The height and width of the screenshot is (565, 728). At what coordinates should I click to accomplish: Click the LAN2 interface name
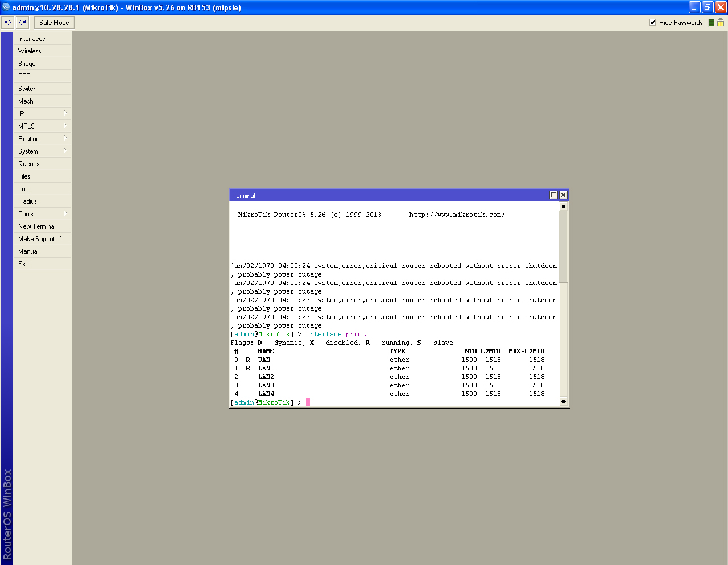coord(266,377)
